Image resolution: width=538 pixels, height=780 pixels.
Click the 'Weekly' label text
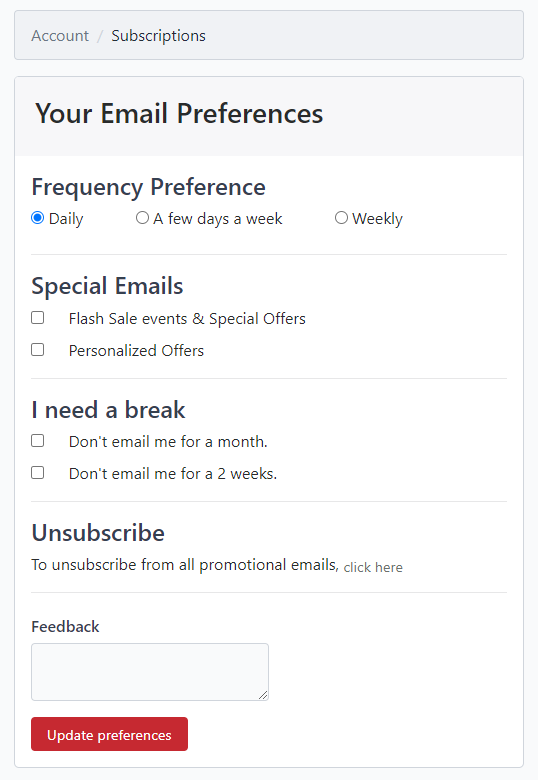pos(377,219)
